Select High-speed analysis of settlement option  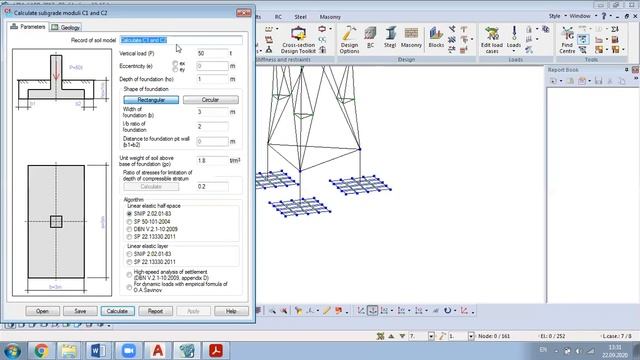click(129, 275)
